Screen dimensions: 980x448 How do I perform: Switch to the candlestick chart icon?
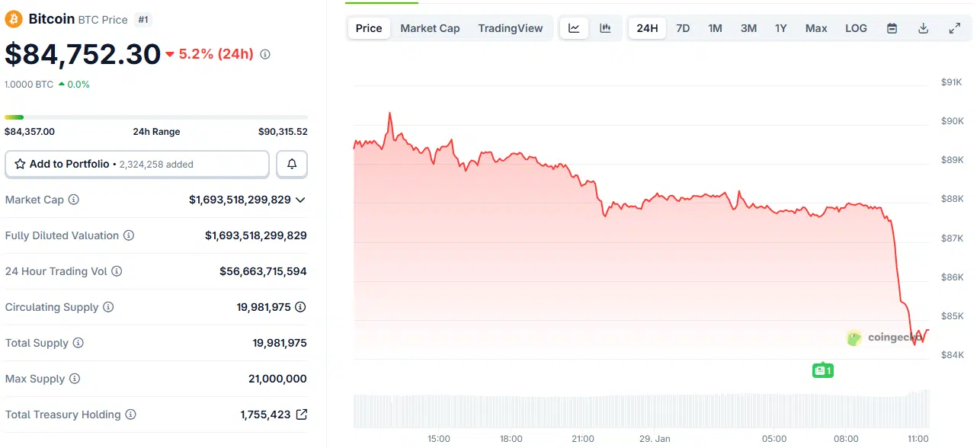(x=605, y=27)
